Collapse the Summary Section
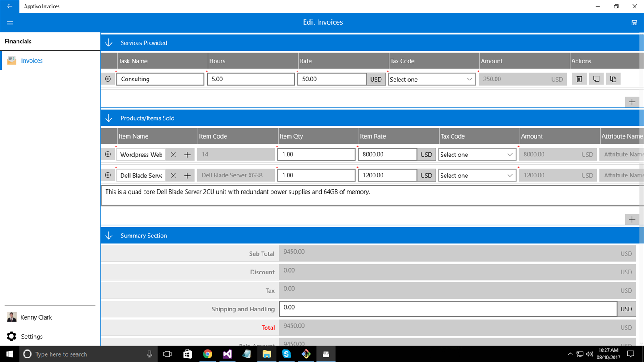644x362 pixels. click(109, 236)
